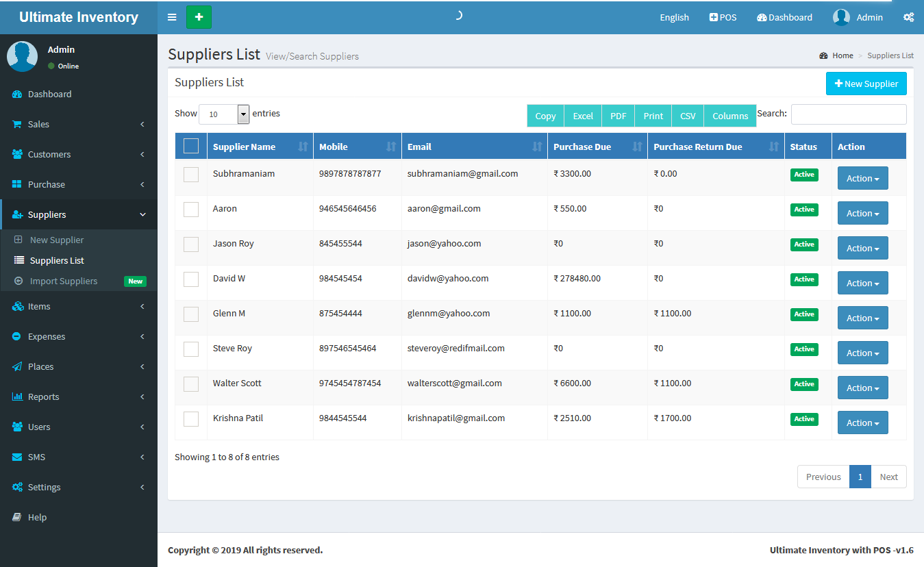Go to Home breadcrumb link
The width and height of the screenshot is (924, 567).
tap(842, 55)
